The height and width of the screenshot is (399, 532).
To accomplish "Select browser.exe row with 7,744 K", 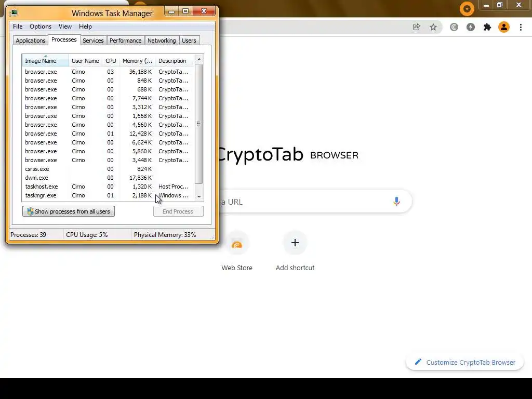I will (108, 98).
